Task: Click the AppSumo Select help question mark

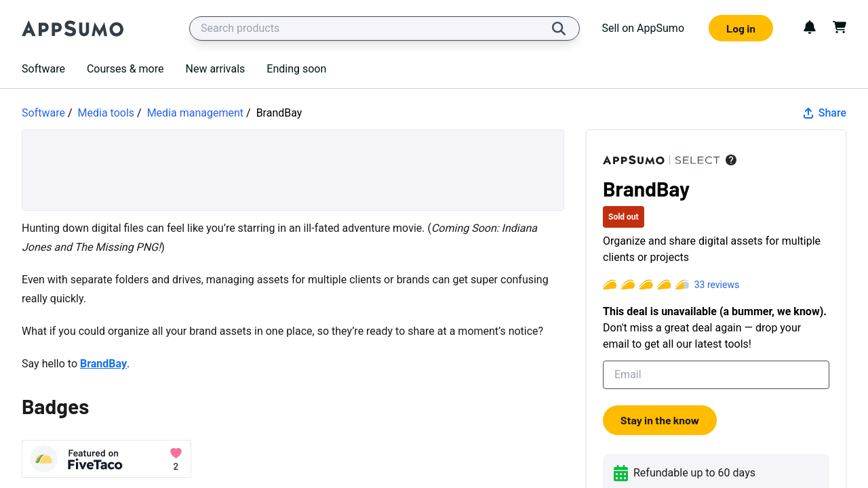Action: [x=731, y=160]
